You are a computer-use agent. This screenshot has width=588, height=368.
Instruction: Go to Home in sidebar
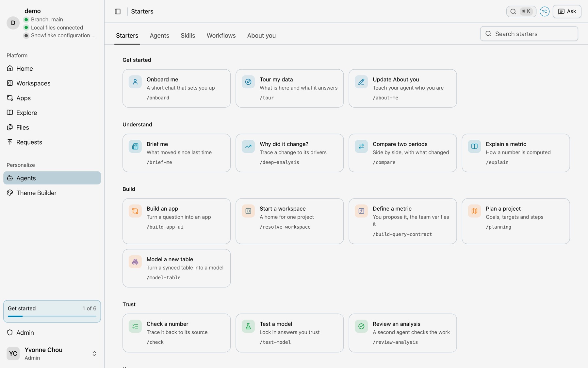pos(52,69)
